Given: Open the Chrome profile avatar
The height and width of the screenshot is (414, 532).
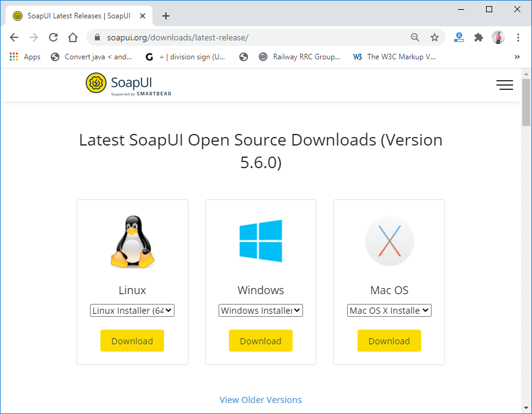Looking at the screenshot, I should [498, 37].
